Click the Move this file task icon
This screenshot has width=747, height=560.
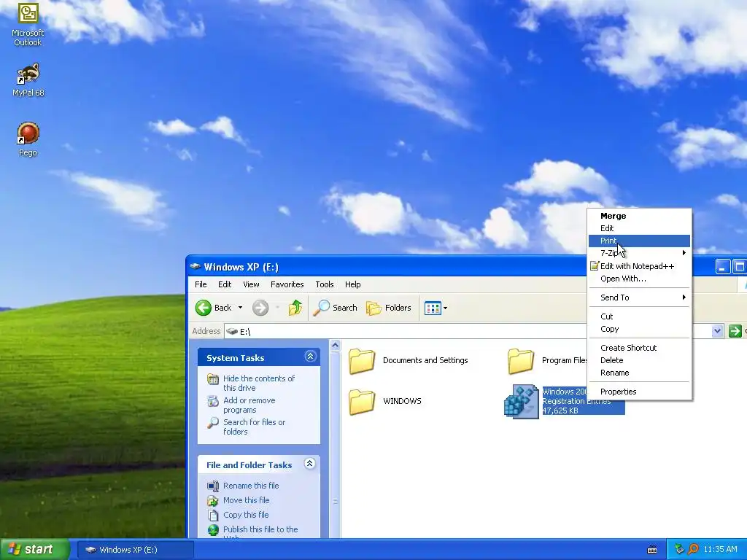tap(213, 500)
